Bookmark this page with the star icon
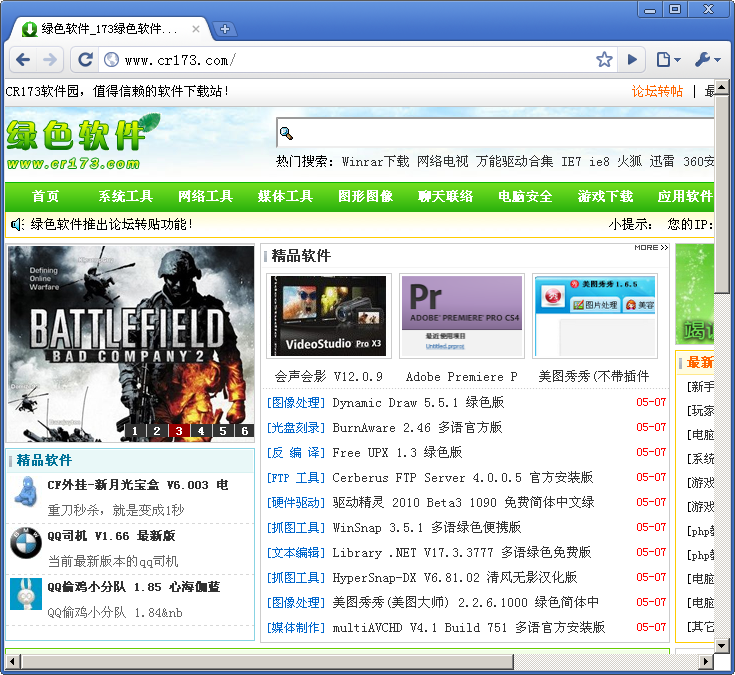Viewport: 735px width, 675px height. [x=604, y=60]
